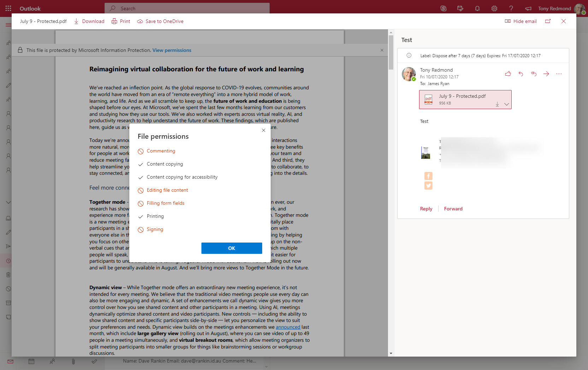Click OK in File permissions dialog
The image size is (588, 370).
[231, 248]
